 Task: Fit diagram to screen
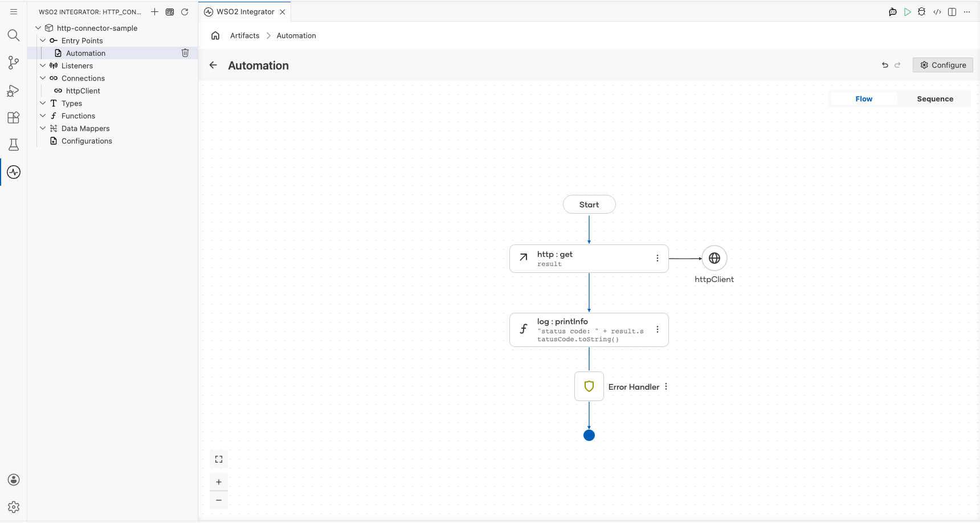coord(219,459)
